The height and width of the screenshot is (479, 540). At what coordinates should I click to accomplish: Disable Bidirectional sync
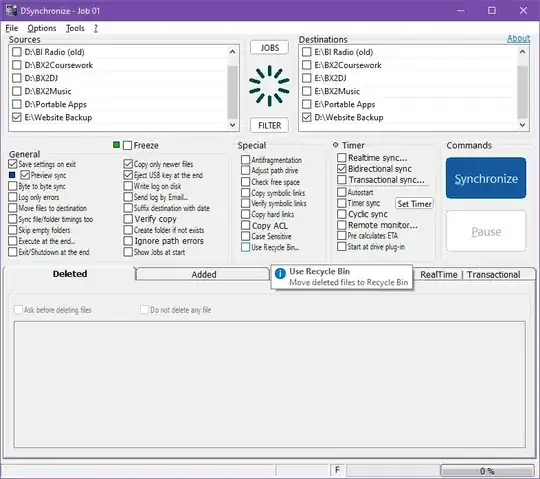tap(342, 169)
